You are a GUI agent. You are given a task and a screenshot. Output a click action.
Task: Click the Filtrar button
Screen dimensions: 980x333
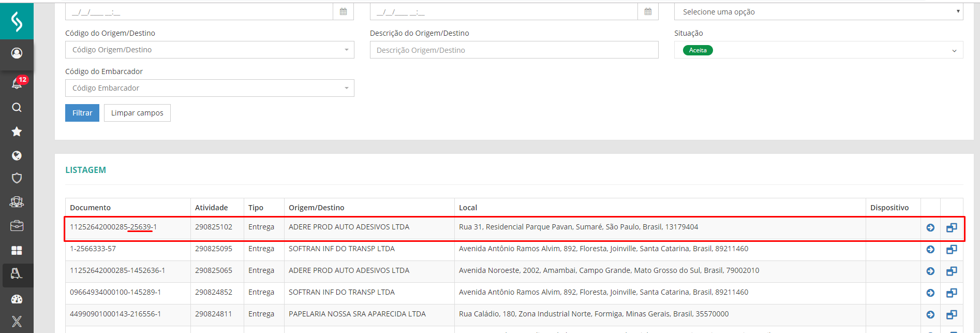(82, 113)
